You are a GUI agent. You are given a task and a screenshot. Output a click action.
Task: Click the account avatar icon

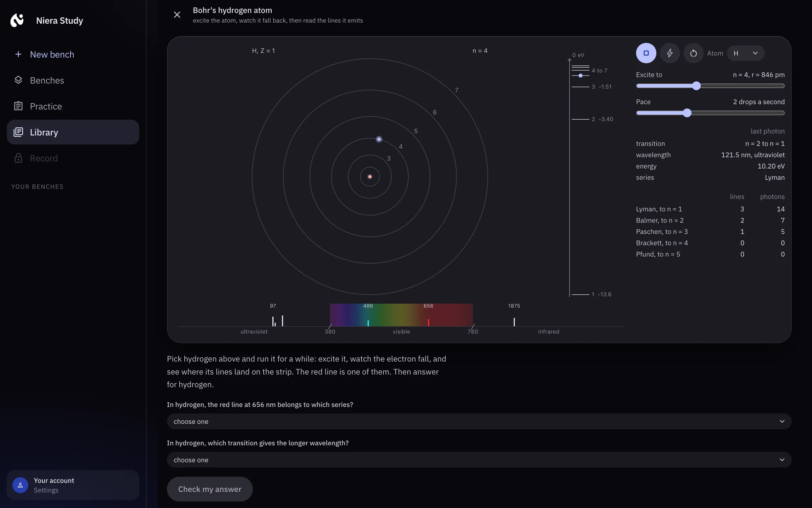click(x=20, y=485)
